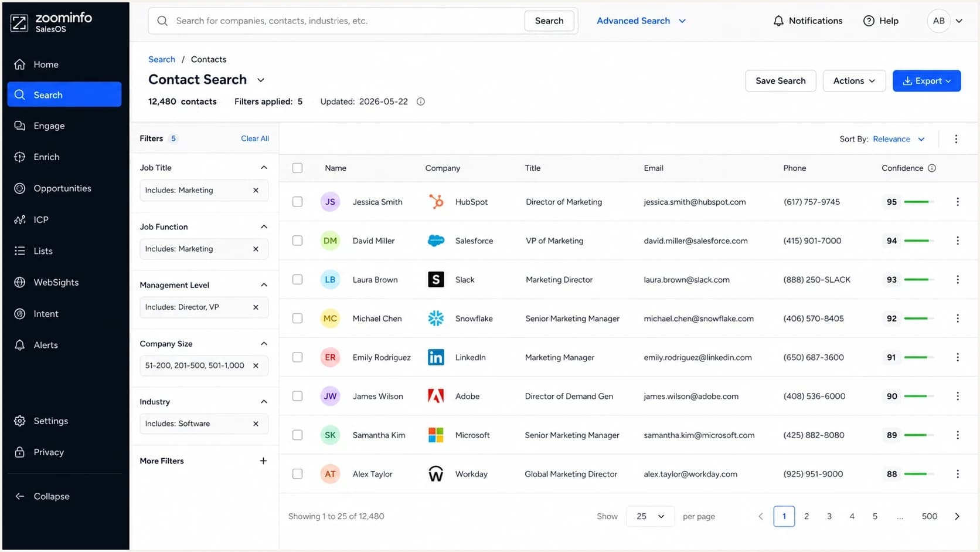Remove the Company Size filter chip
980x552 pixels.
click(x=256, y=365)
